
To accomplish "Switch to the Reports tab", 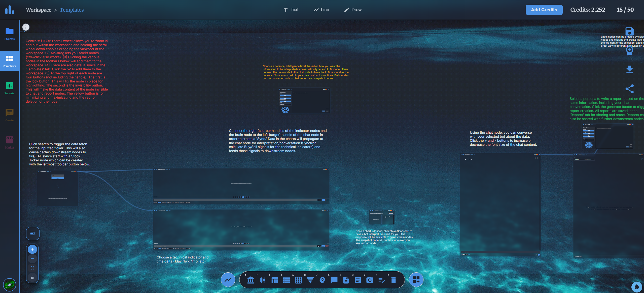I will click(x=9, y=88).
